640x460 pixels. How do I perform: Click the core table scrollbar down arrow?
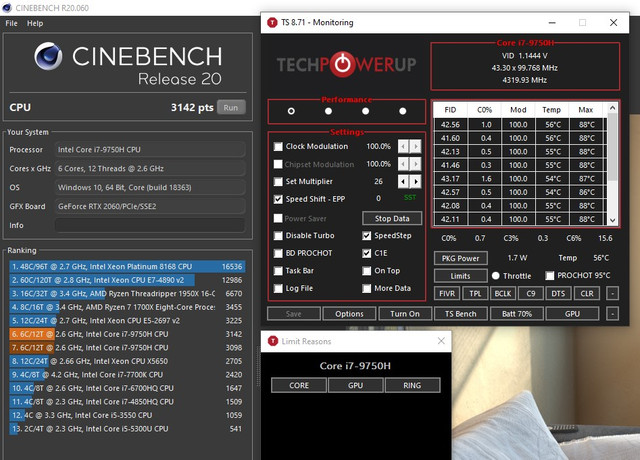pos(614,220)
